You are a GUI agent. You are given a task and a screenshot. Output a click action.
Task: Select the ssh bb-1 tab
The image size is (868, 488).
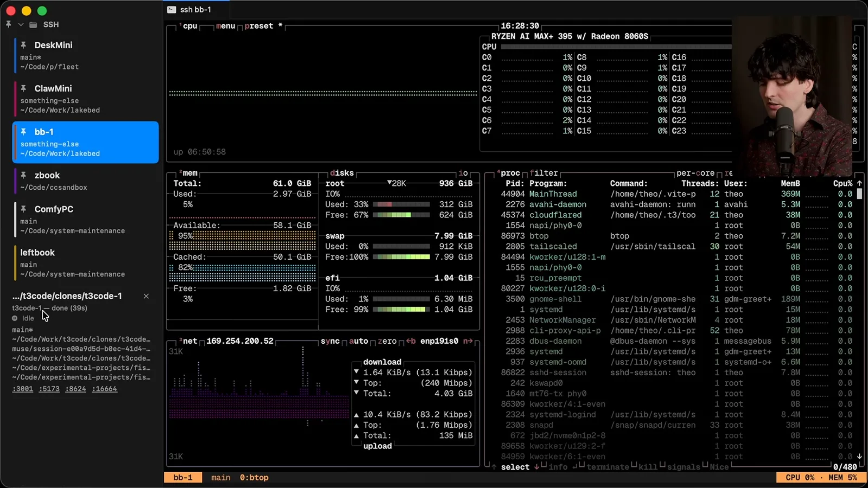point(196,9)
